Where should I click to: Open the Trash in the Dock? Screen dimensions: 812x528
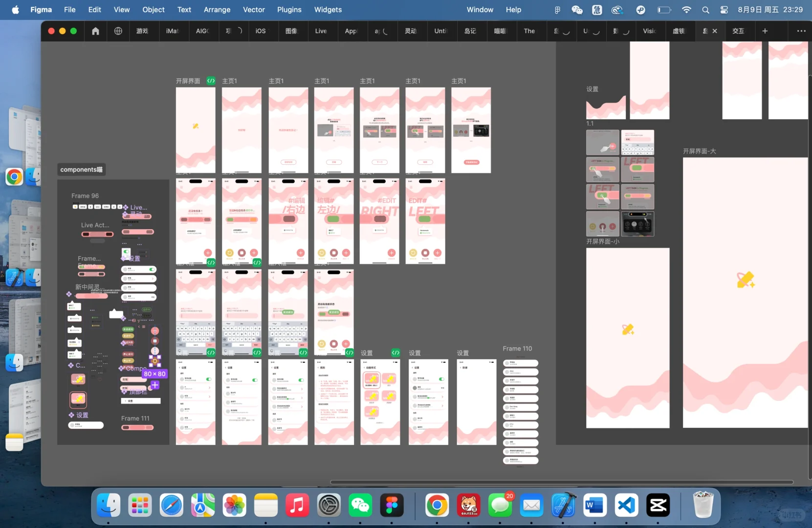(703, 505)
